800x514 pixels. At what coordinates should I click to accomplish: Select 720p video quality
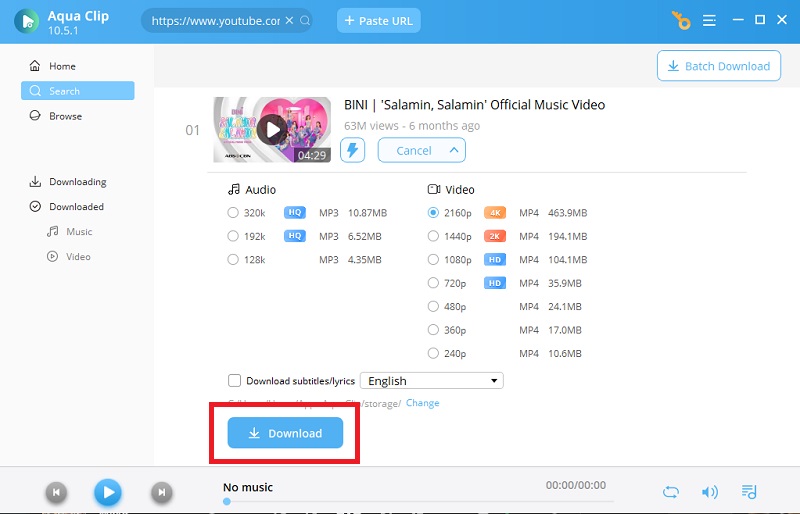point(433,283)
